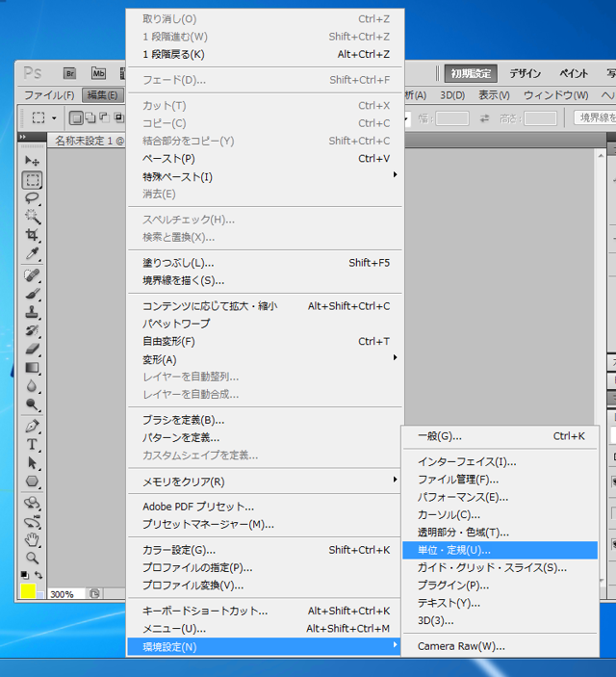This screenshot has height=677, width=616.
Task: Select the Crop tool
Action: [x=32, y=235]
